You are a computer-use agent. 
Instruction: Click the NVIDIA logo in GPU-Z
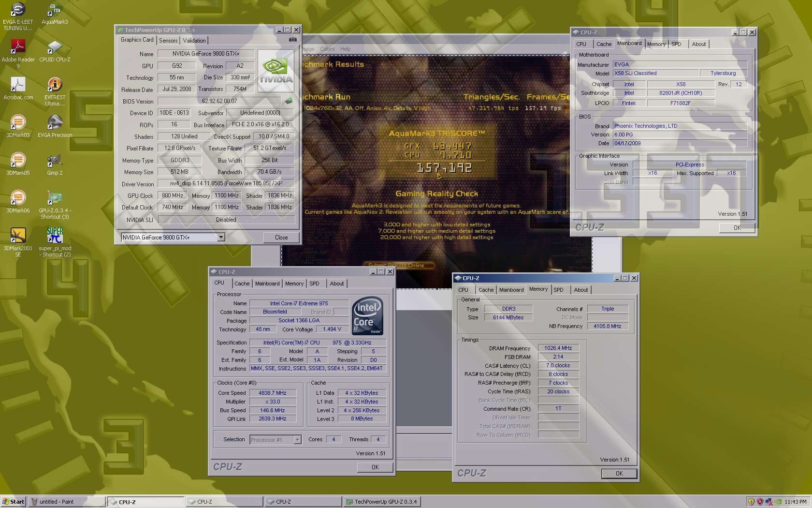[x=276, y=72]
